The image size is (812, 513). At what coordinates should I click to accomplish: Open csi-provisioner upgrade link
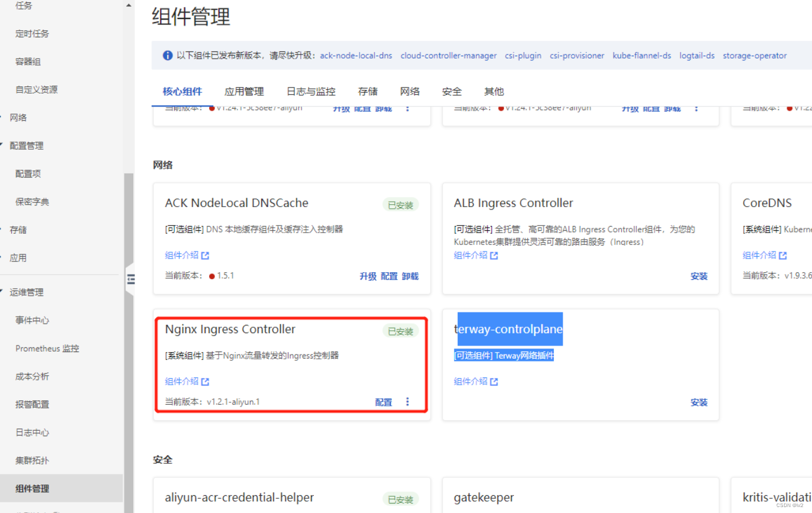[x=577, y=56]
